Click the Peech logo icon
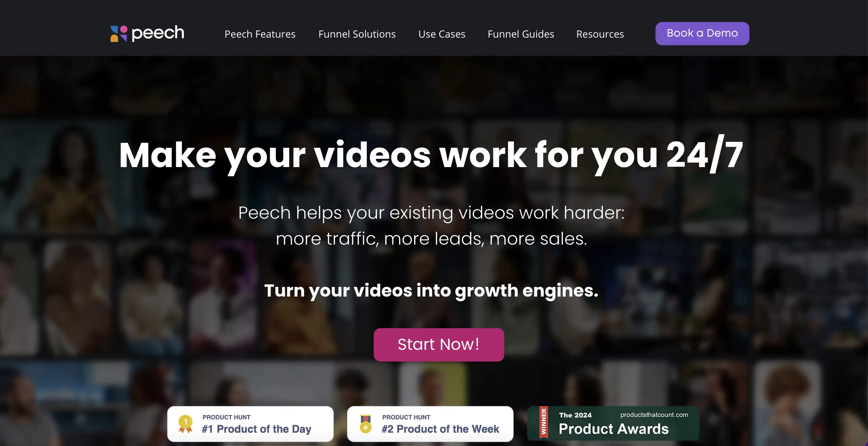 pyautogui.click(x=119, y=34)
